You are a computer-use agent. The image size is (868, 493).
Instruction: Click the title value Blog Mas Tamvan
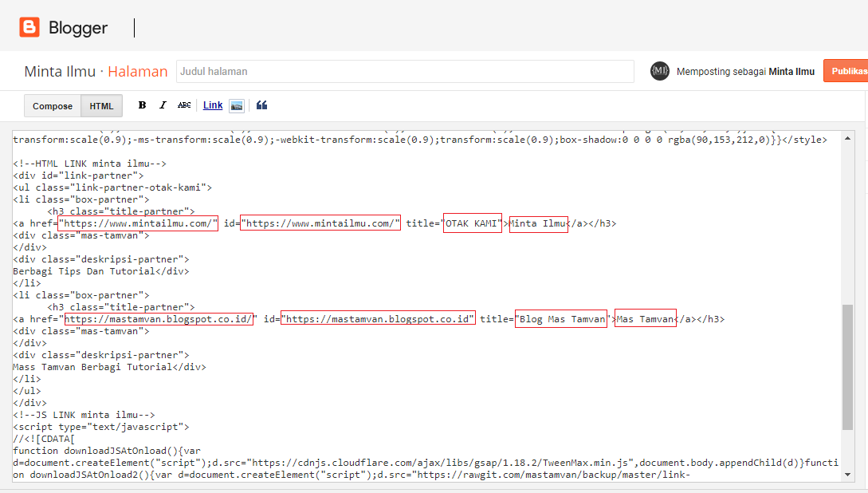point(560,319)
